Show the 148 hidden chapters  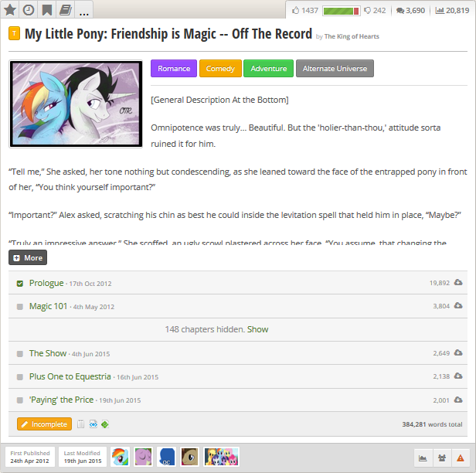click(257, 329)
